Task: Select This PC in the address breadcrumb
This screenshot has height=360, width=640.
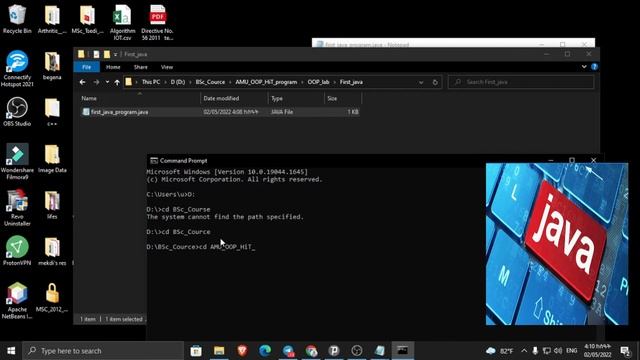Action: (151, 82)
